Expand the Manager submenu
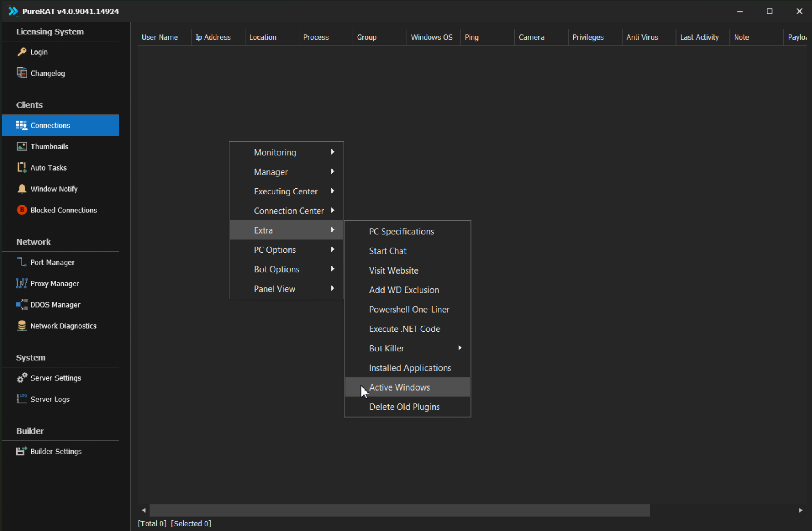 286,172
